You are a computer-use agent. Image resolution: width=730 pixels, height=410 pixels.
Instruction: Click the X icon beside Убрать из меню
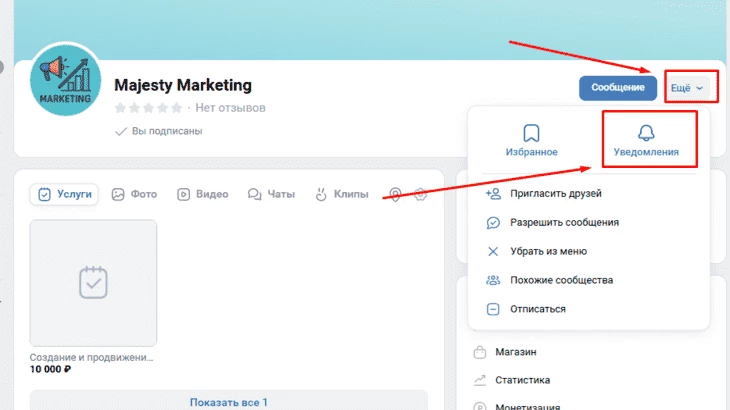pos(493,251)
